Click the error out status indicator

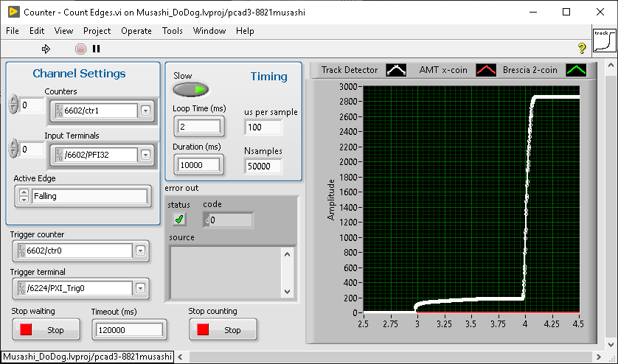[179, 220]
